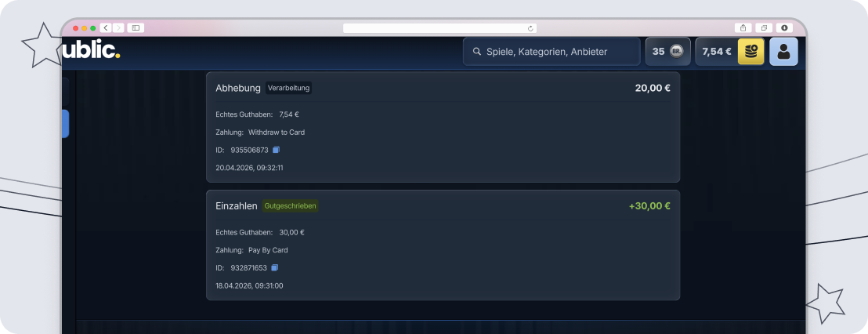Go back to the previous page
Screen dimensions: 868x334
pos(106,27)
